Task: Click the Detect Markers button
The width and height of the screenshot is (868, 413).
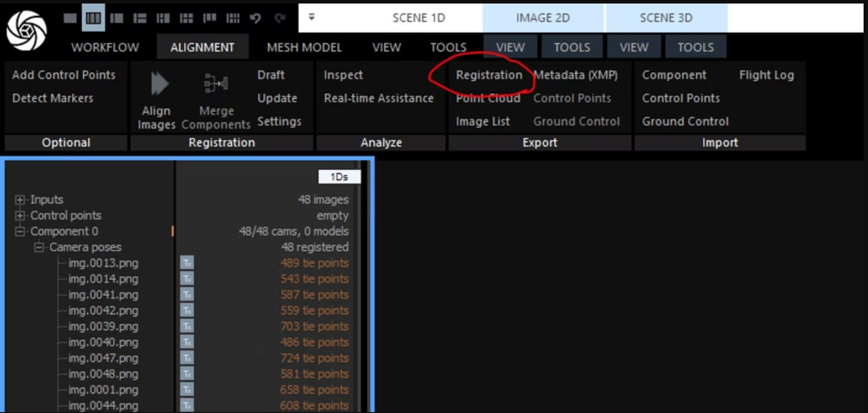Action: coord(53,98)
